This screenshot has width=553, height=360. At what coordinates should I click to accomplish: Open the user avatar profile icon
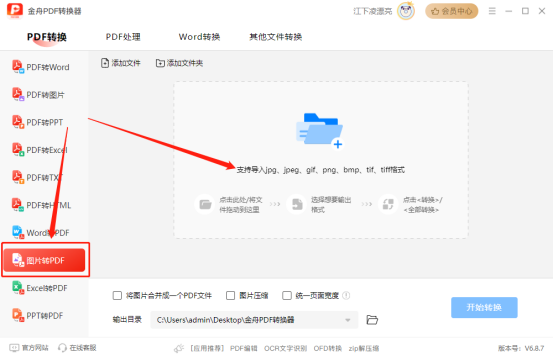click(x=406, y=11)
